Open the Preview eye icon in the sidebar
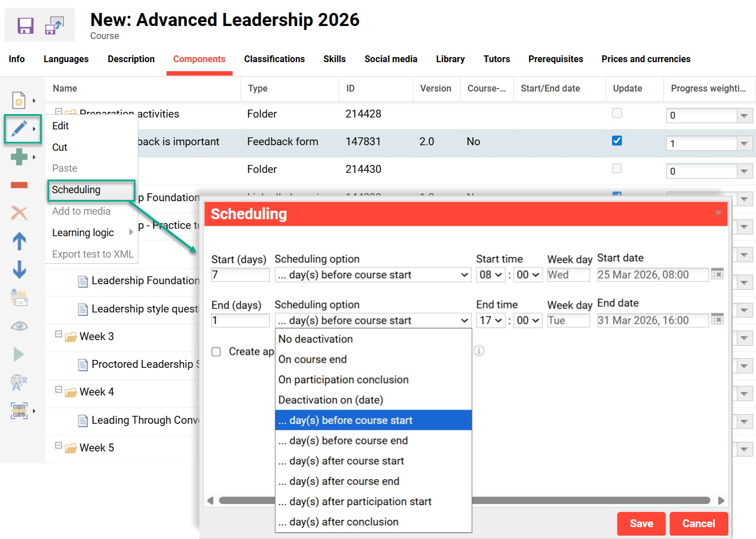 click(19, 325)
